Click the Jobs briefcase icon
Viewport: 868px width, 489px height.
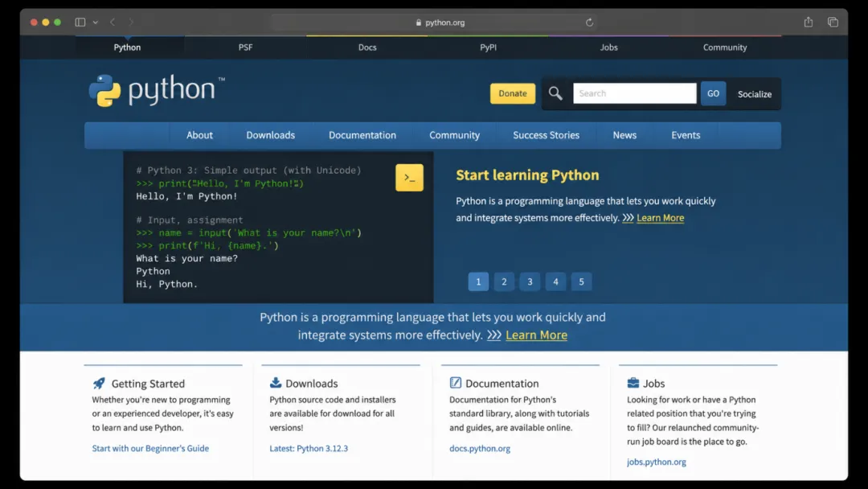pos(633,383)
